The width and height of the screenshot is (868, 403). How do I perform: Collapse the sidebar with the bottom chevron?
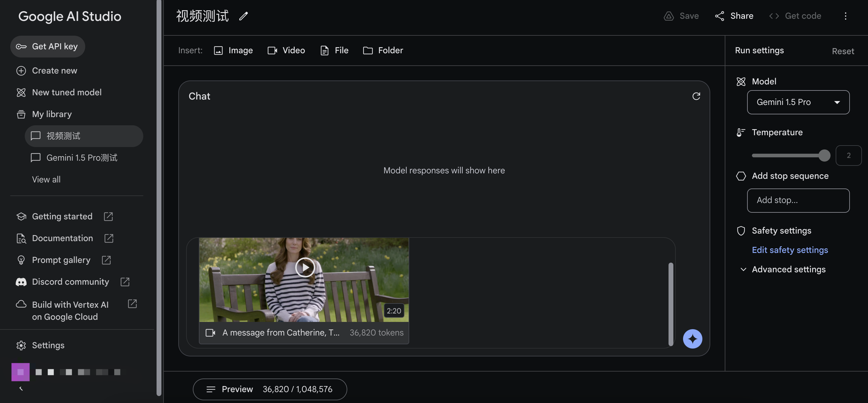pyautogui.click(x=21, y=388)
